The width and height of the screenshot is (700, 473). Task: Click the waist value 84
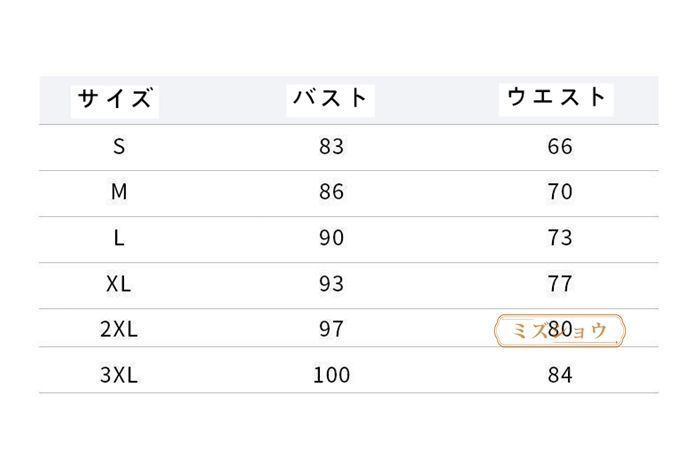coord(560,376)
